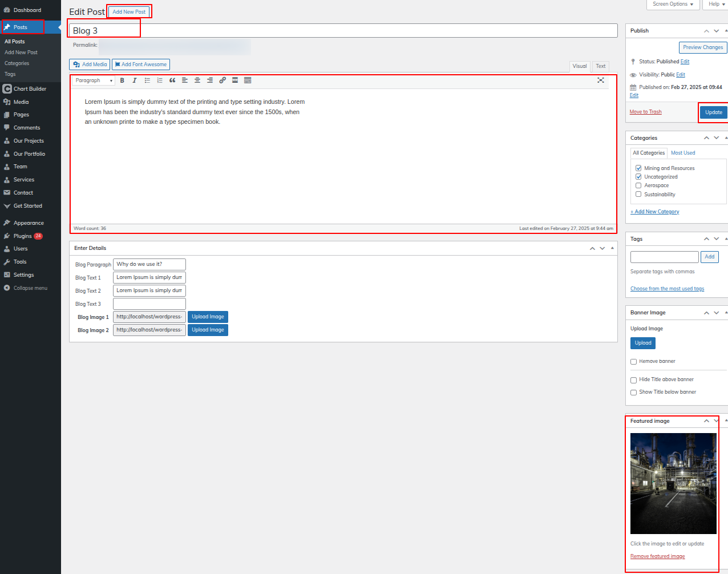Expand the Screen Options panel
728x574 pixels.
click(673, 4)
